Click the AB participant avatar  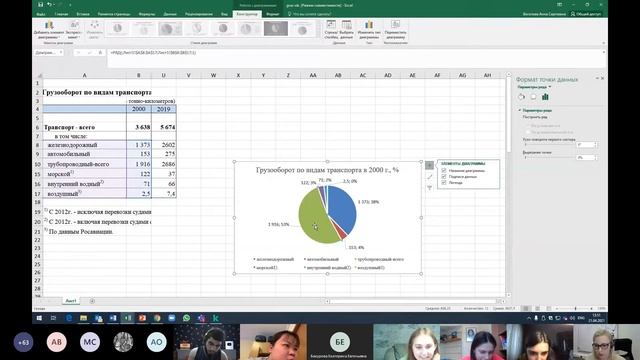(56, 342)
